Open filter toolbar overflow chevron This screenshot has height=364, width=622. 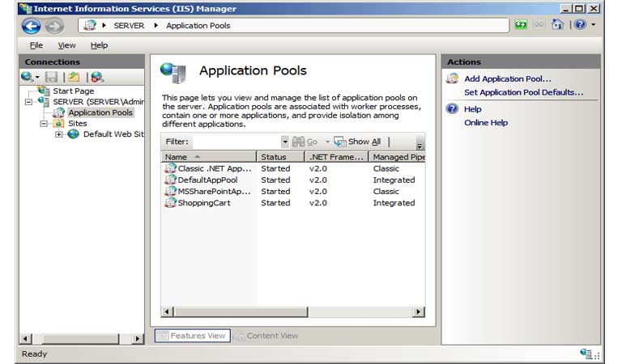420,144
